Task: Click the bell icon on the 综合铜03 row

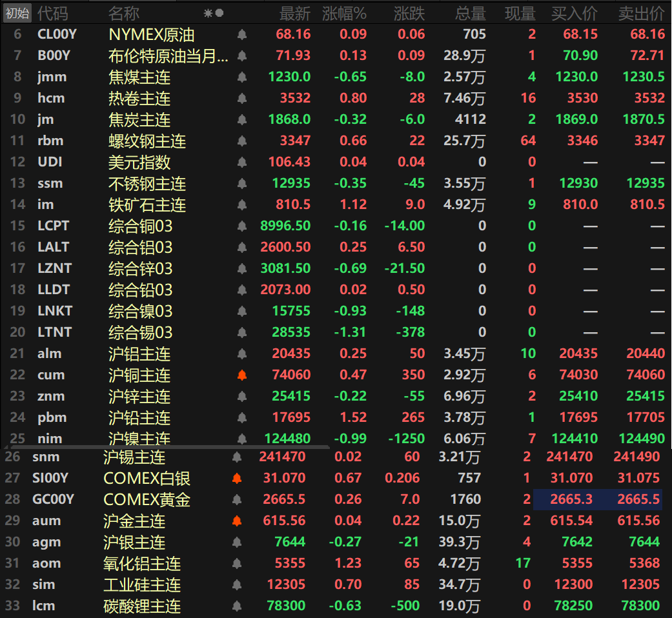Action: point(242,226)
